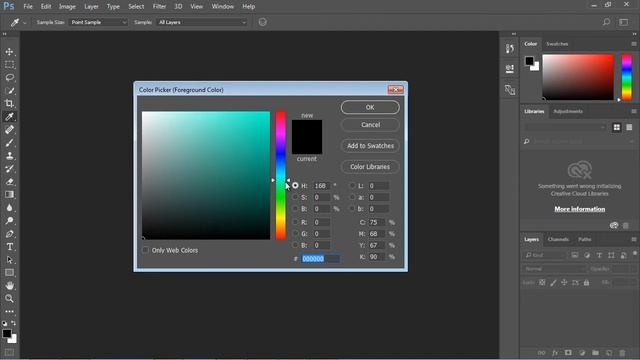Select the G green radio button
640x360 pixels.
(x=295, y=234)
